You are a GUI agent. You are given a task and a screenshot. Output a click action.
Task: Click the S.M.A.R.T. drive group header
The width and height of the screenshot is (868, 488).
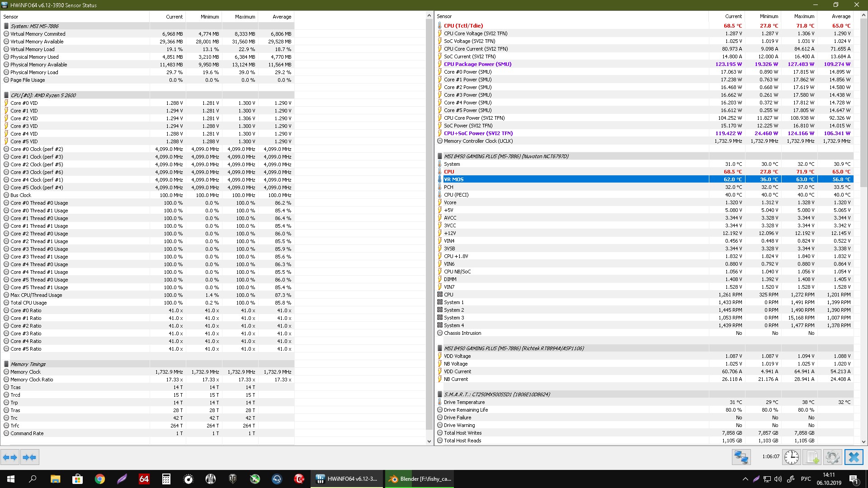[496, 394]
